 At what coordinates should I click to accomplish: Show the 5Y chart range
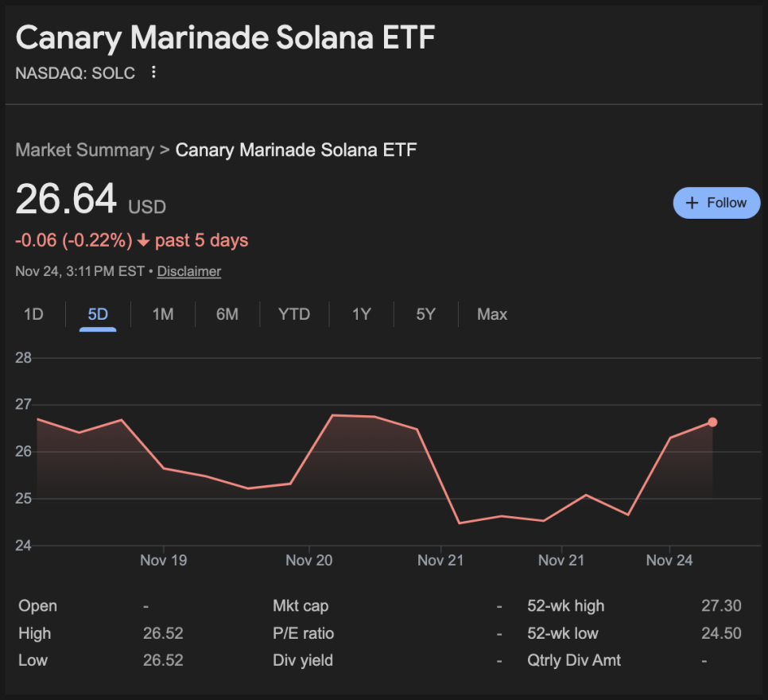pos(426,314)
